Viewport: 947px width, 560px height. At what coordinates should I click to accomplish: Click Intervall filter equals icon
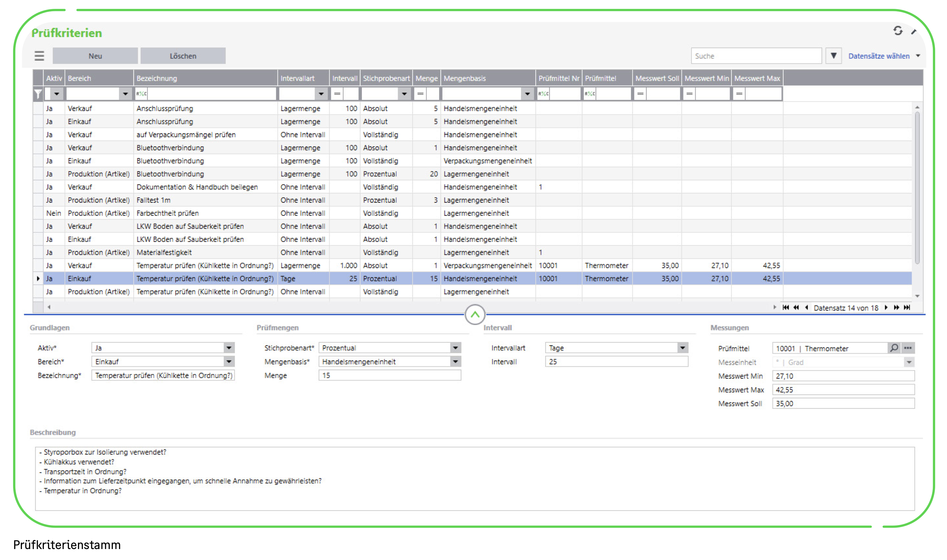coord(337,94)
